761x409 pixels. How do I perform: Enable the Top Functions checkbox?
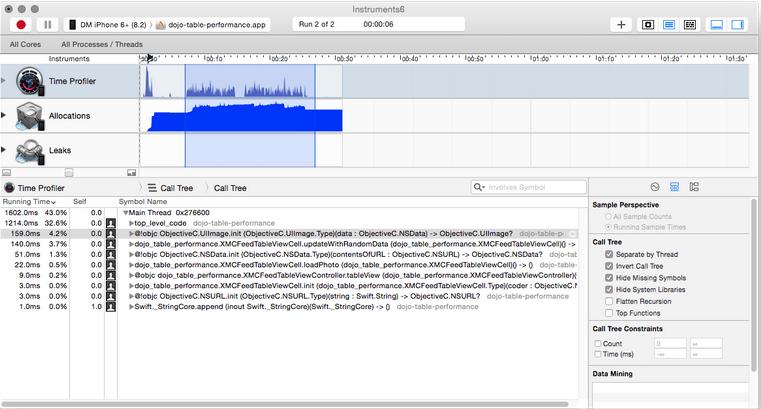[x=609, y=313]
